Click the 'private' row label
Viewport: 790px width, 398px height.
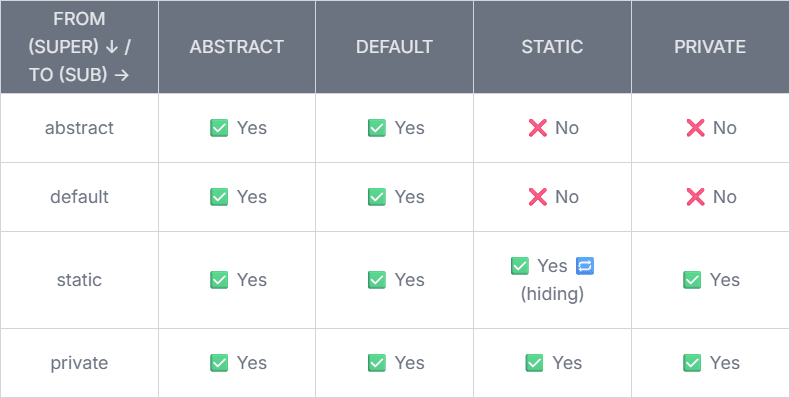click(79, 363)
